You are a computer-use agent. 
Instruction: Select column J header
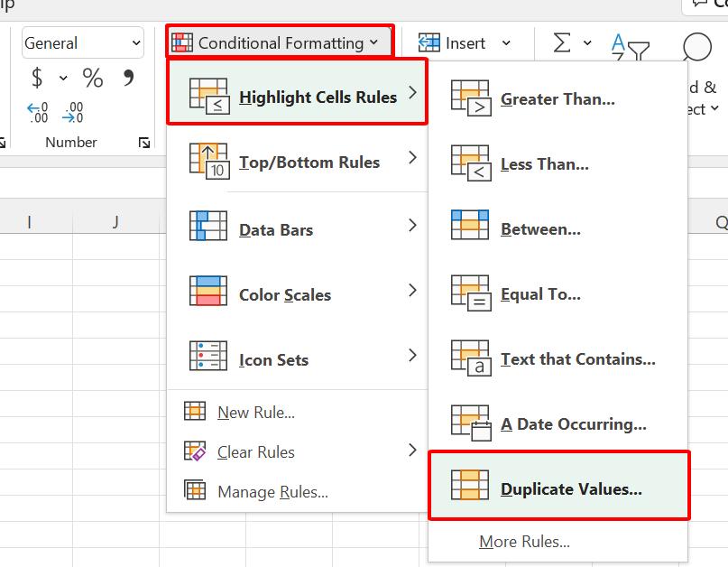(x=115, y=222)
